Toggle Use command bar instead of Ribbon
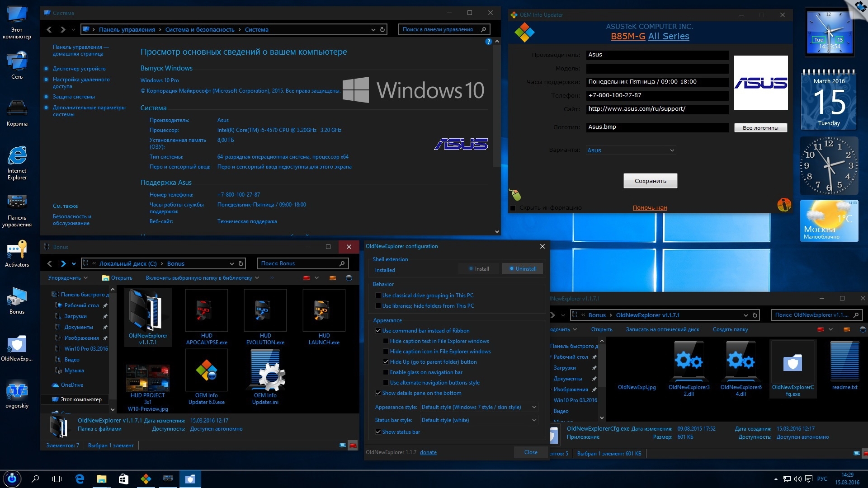The height and width of the screenshot is (488, 868). tap(378, 331)
